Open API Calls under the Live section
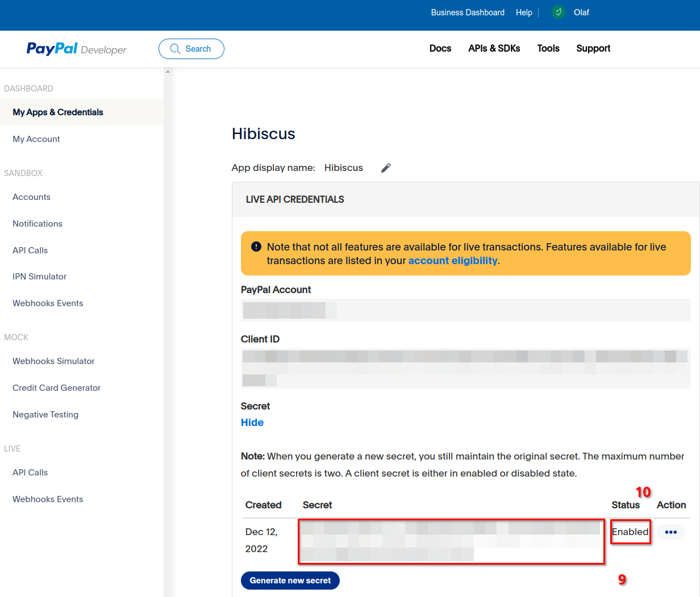Viewport: 700px width, 597px height. click(30, 473)
